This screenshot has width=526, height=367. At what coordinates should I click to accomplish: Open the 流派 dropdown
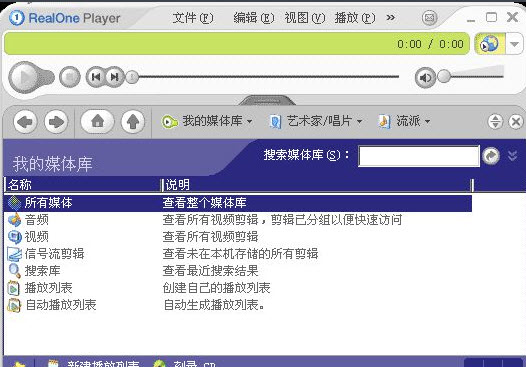coord(405,121)
